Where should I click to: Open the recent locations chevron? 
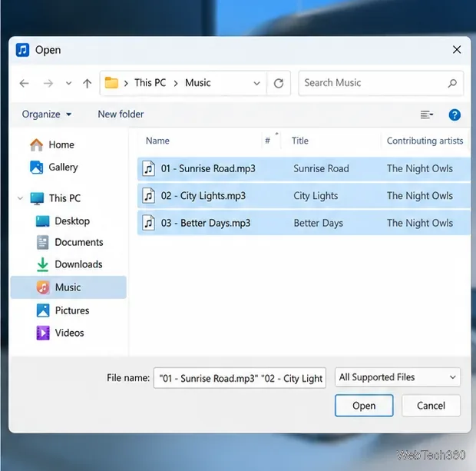(69, 83)
